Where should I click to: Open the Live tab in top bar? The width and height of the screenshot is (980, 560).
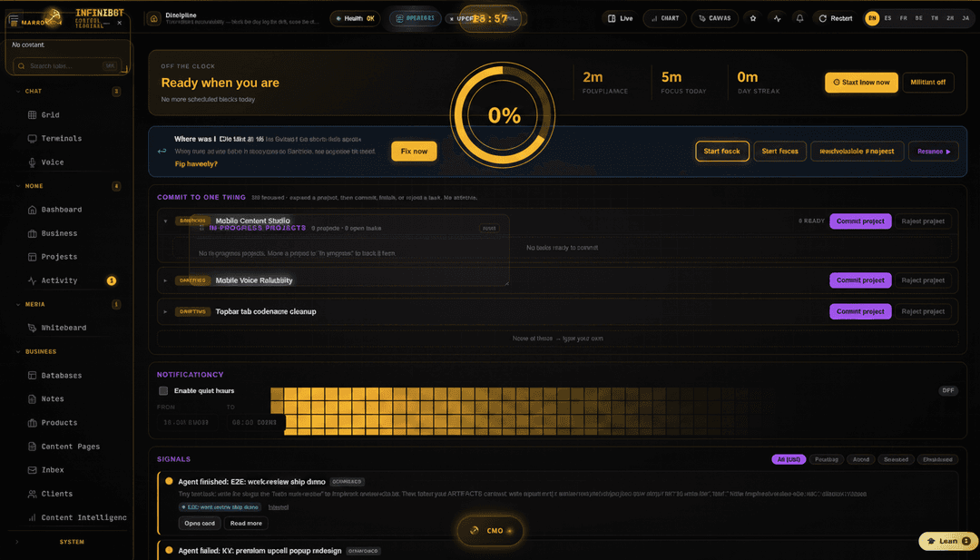pos(620,18)
